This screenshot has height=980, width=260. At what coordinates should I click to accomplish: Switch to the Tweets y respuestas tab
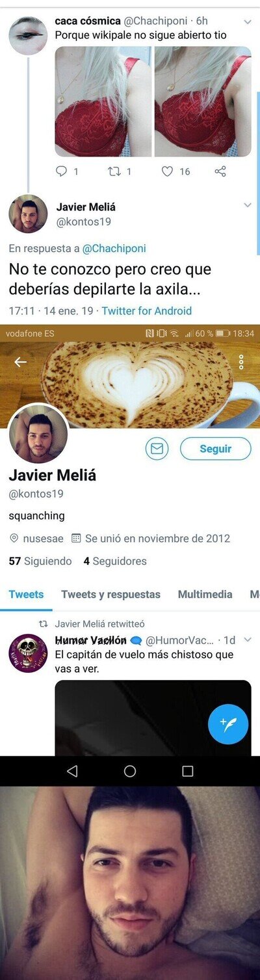tap(110, 594)
